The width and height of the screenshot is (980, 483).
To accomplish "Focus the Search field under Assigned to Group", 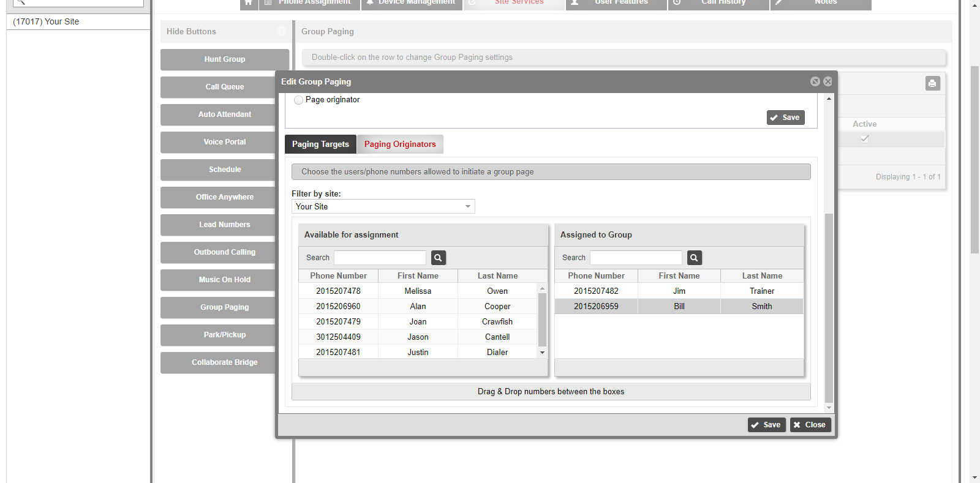I will pos(636,258).
